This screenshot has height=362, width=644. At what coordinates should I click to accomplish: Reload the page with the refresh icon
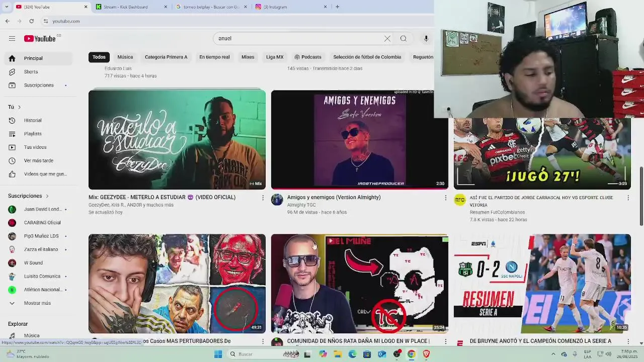click(31, 21)
